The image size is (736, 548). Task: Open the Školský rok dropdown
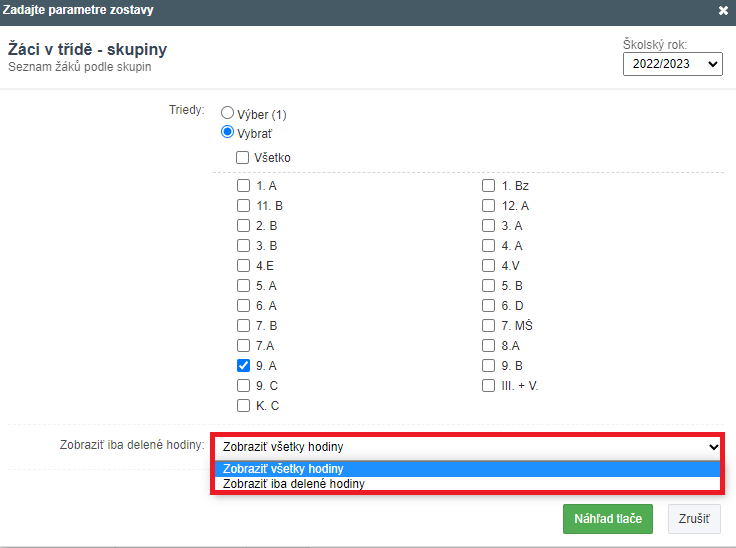pos(672,64)
